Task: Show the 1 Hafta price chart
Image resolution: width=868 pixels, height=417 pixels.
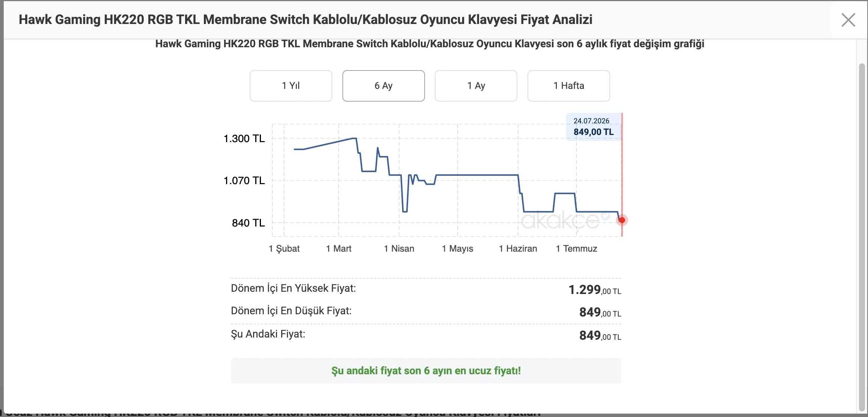Action: [x=568, y=86]
